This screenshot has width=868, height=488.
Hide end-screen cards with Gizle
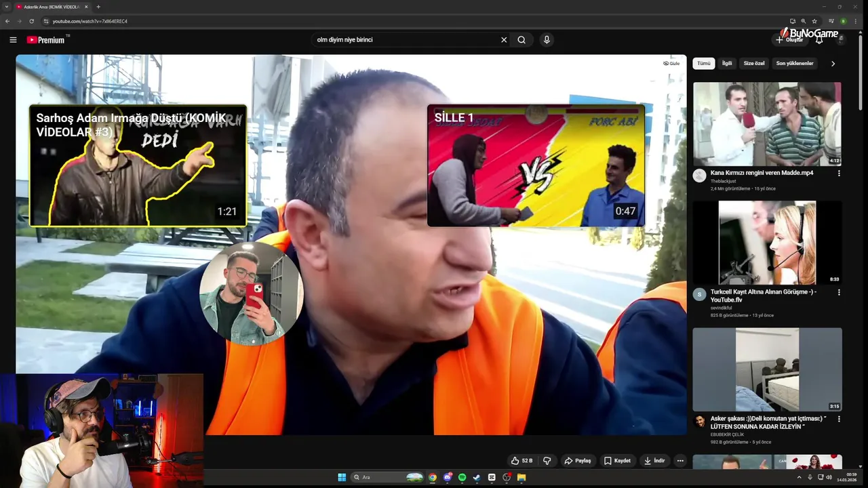(x=671, y=63)
